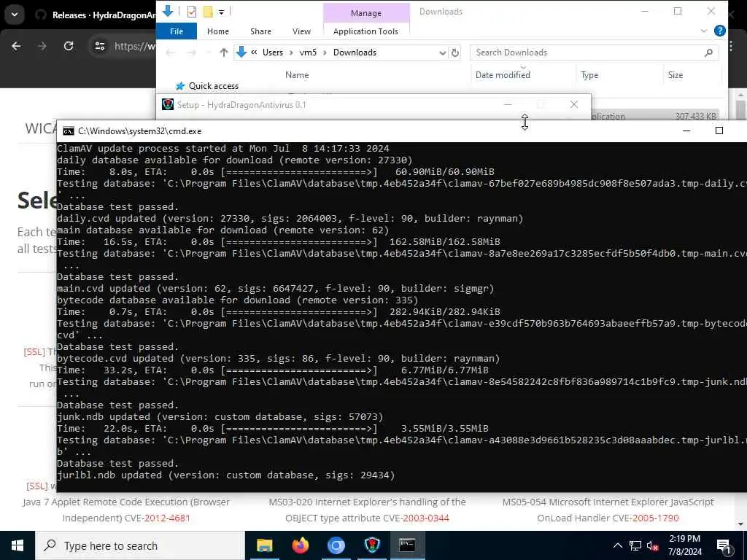
Task: Open the Share ribbon tab
Action: pos(260,31)
